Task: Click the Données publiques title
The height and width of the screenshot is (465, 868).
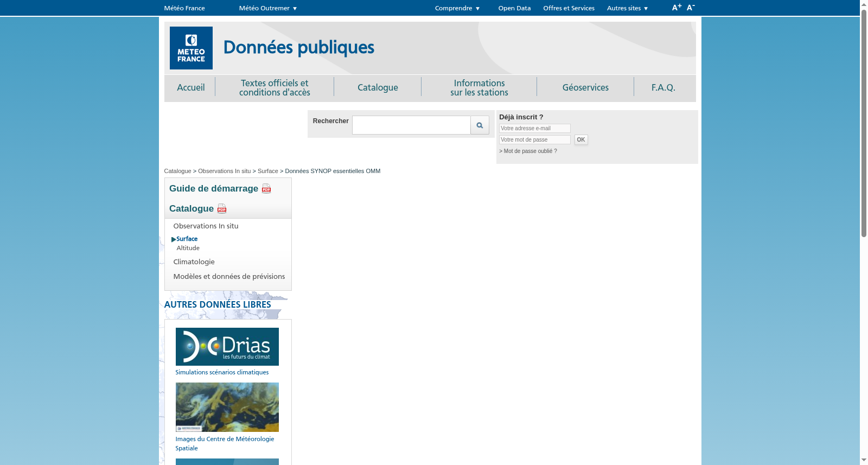Action: click(299, 48)
